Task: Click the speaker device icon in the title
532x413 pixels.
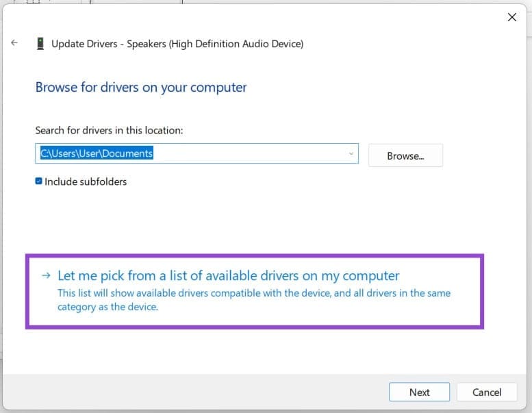Action: pos(40,44)
